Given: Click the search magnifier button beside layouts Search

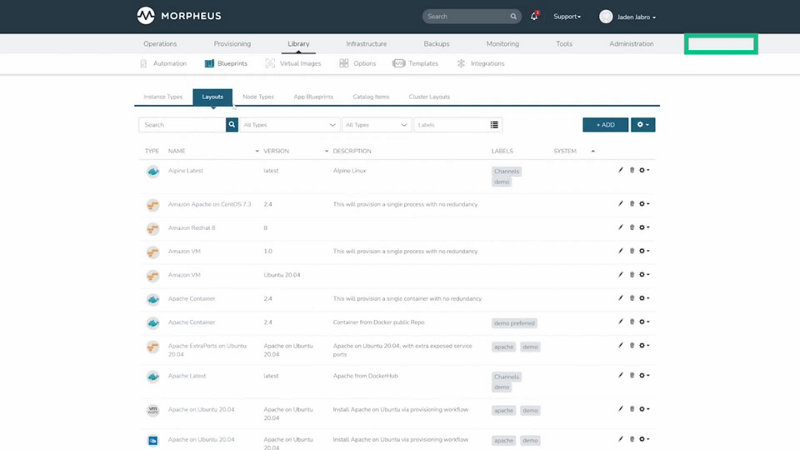Looking at the screenshot, I should pyautogui.click(x=232, y=124).
